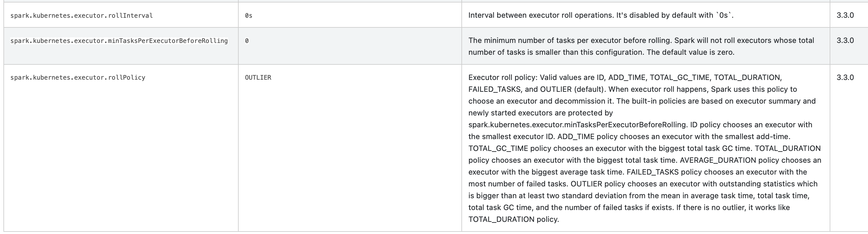Click the minimum number of tasks description
The width and height of the screenshot is (868, 234).
click(641, 46)
